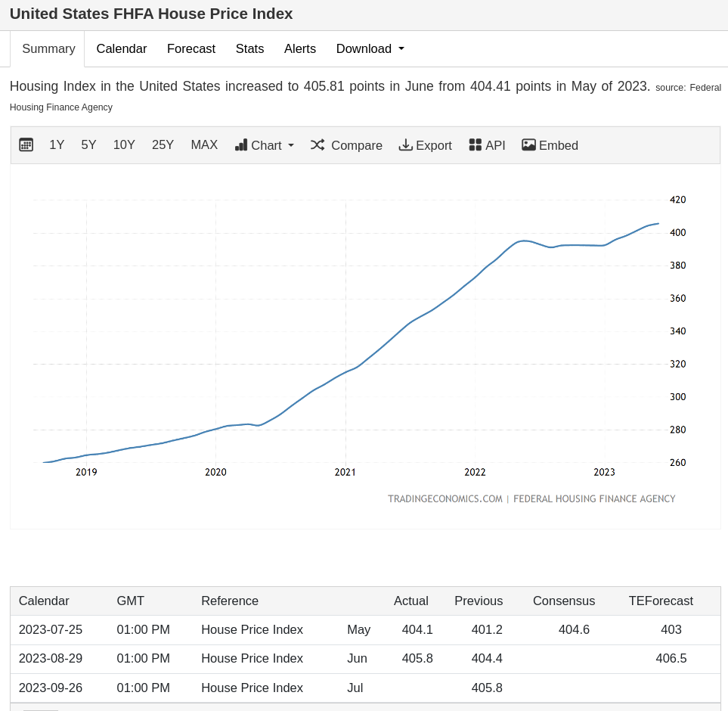This screenshot has height=711, width=728.
Task: Open the Chart type dropdown arrow
Action: click(291, 145)
